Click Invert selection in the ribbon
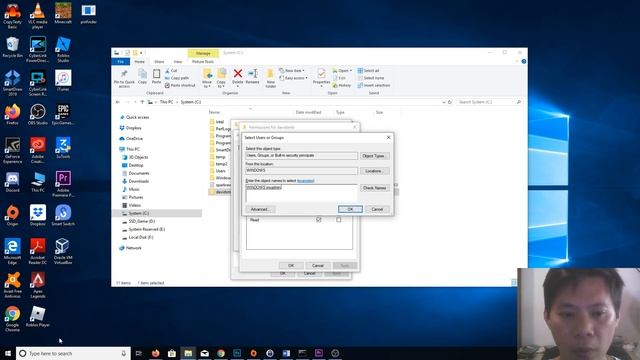 [x=373, y=85]
